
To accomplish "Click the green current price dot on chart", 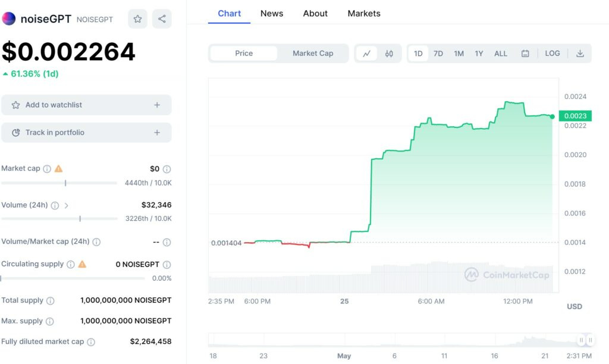I will point(553,117).
